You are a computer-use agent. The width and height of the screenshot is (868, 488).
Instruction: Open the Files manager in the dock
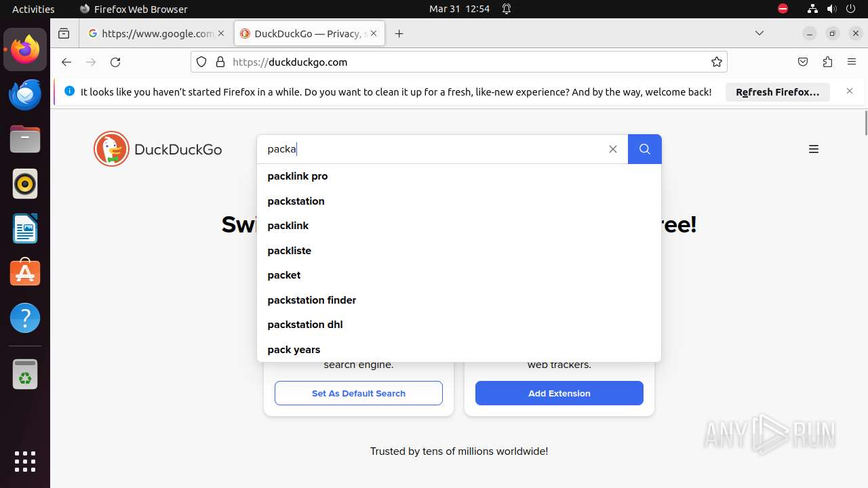point(25,139)
